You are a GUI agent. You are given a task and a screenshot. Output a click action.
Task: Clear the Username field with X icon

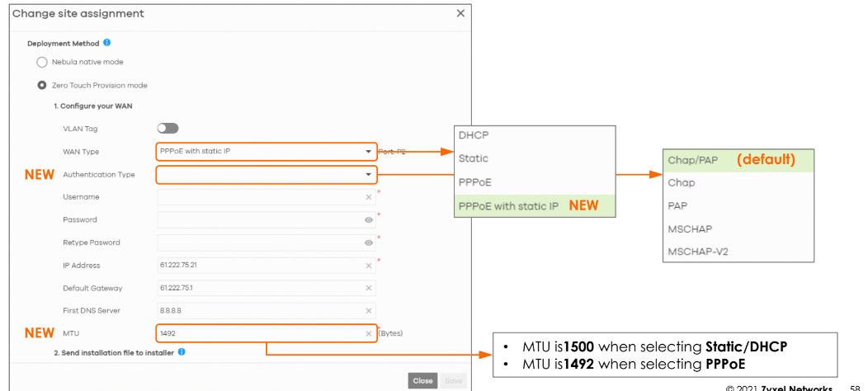pos(369,198)
